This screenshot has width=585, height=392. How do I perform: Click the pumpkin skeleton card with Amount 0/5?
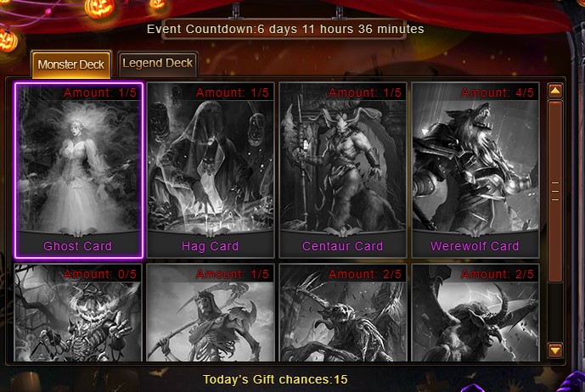(x=78, y=312)
